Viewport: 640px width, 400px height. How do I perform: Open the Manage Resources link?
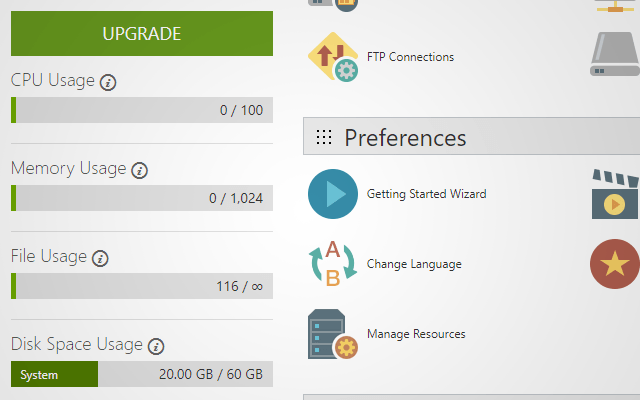pos(416,334)
